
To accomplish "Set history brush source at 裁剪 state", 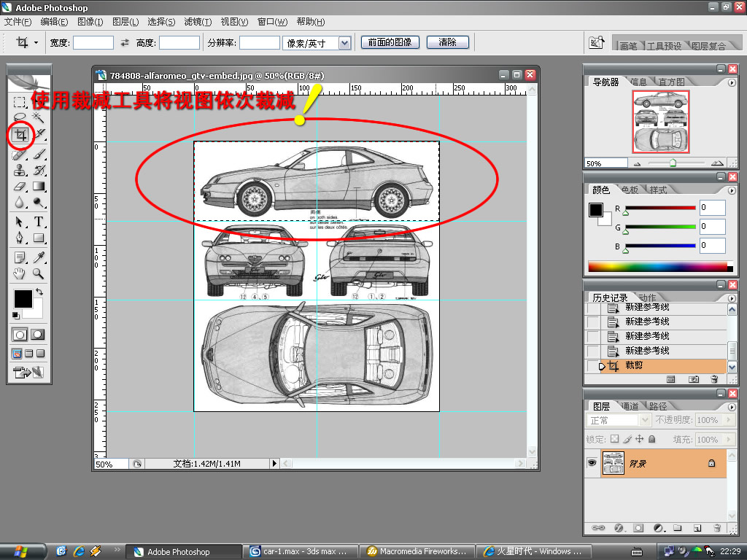I will coord(592,366).
